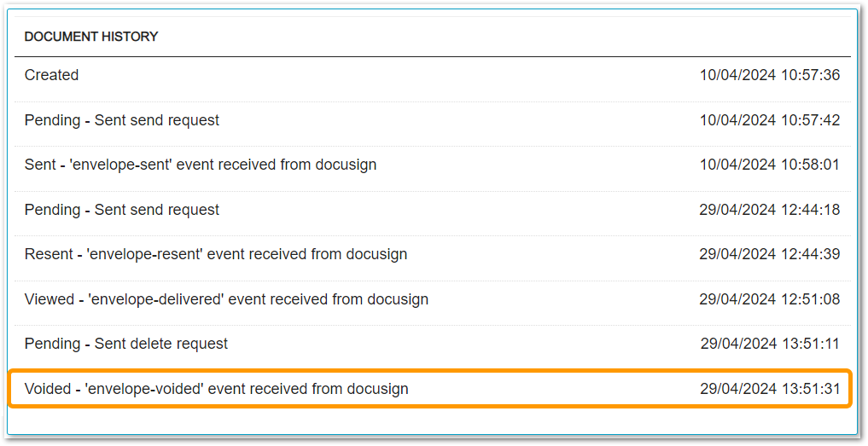Click timestamp 29/04/2024 12:51:08

click(x=770, y=298)
